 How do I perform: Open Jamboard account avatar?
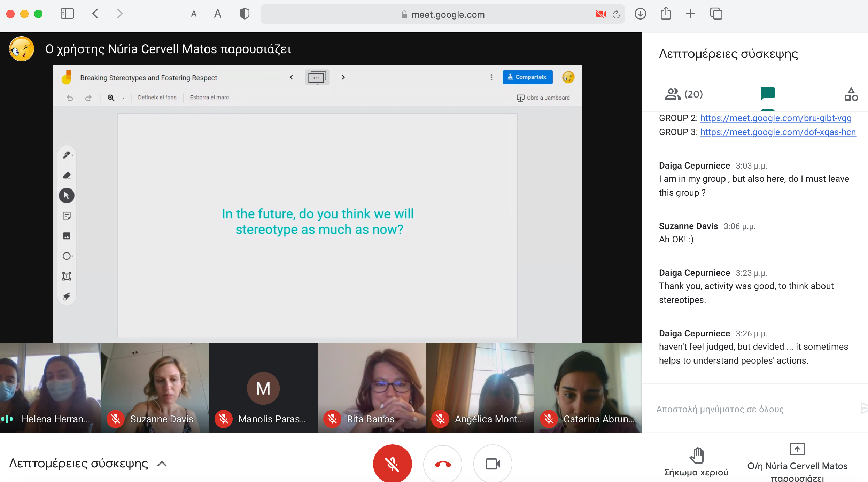tap(568, 77)
